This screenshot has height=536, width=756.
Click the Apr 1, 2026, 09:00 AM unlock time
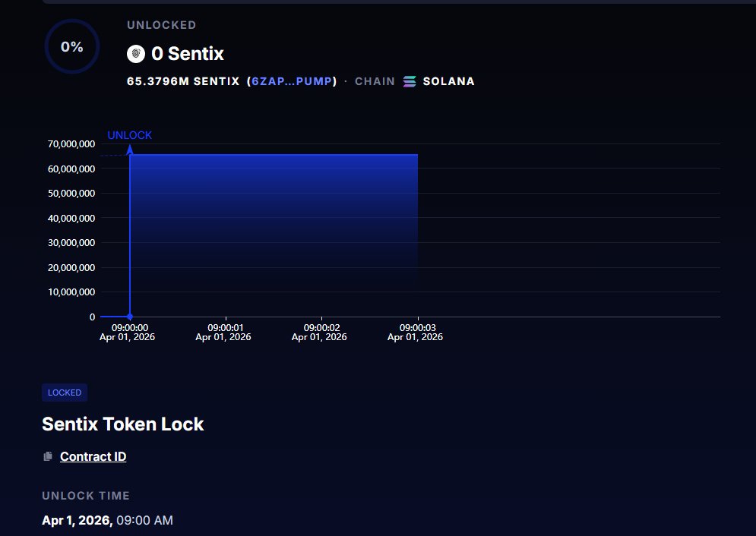pos(107,520)
